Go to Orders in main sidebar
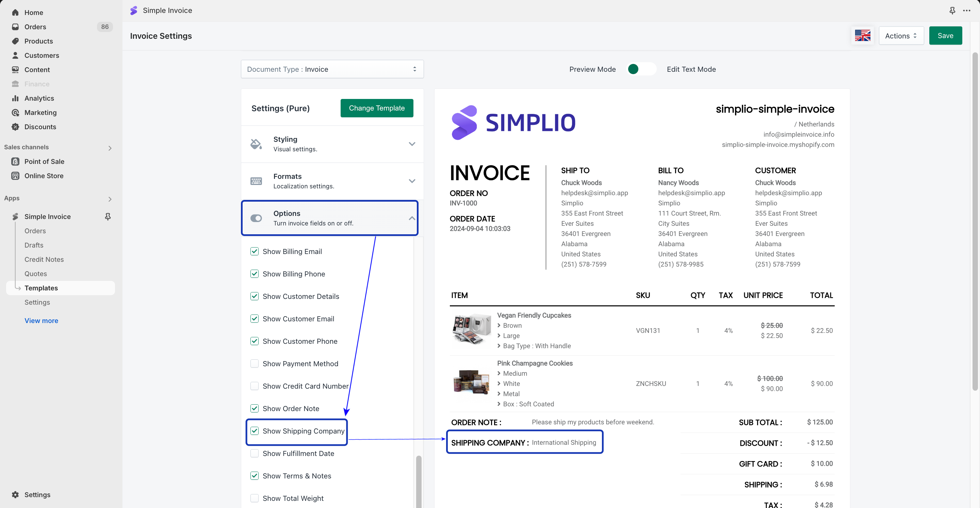Image resolution: width=980 pixels, height=508 pixels. (x=35, y=27)
